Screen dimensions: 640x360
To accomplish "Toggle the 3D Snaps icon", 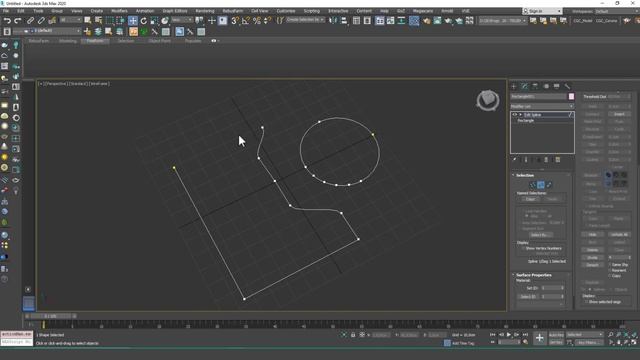I will coord(235,20).
